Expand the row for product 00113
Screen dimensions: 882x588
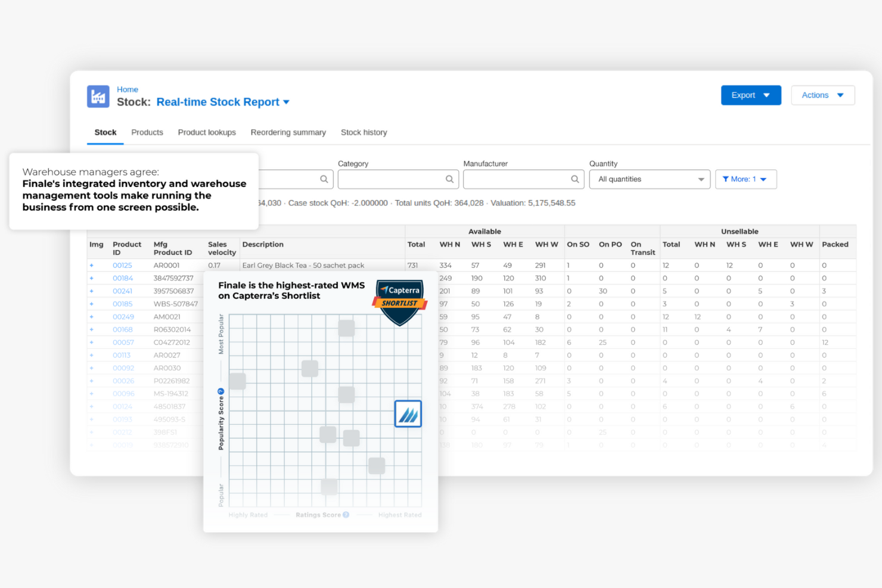click(92, 355)
